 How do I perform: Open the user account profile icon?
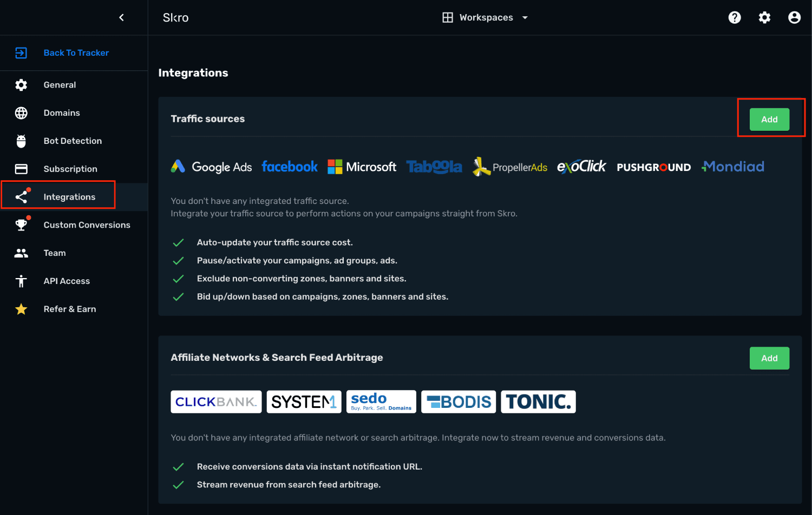794,17
